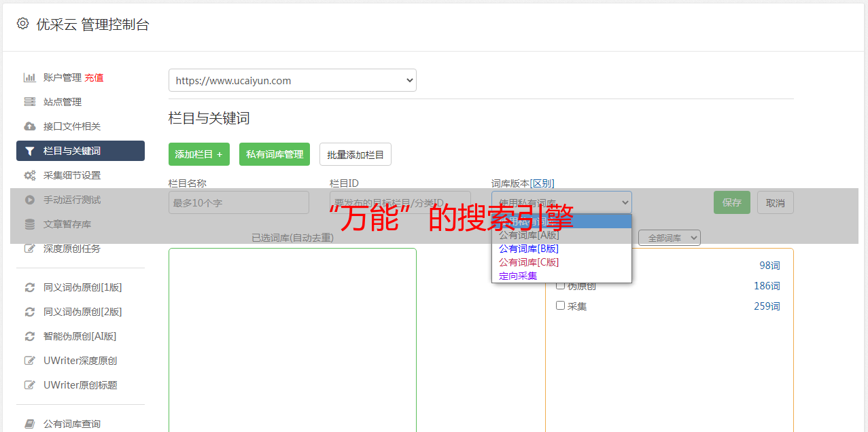868x432 pixels.
Task: Open the https://www.ucaiyun.com site dropdown
Action: 292,80
